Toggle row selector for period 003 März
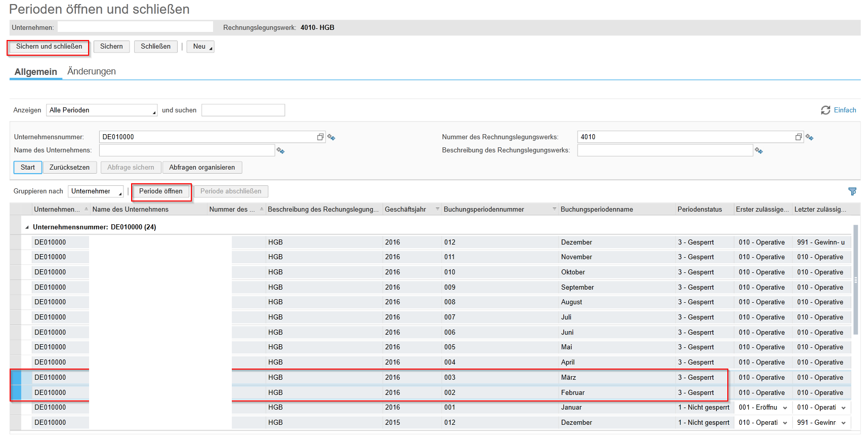 16,377
